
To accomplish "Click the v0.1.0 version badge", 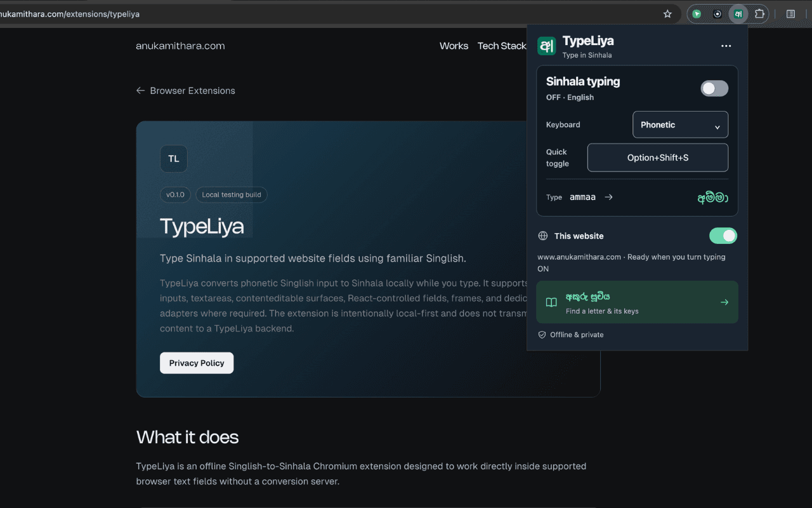I will pos(176,195).
